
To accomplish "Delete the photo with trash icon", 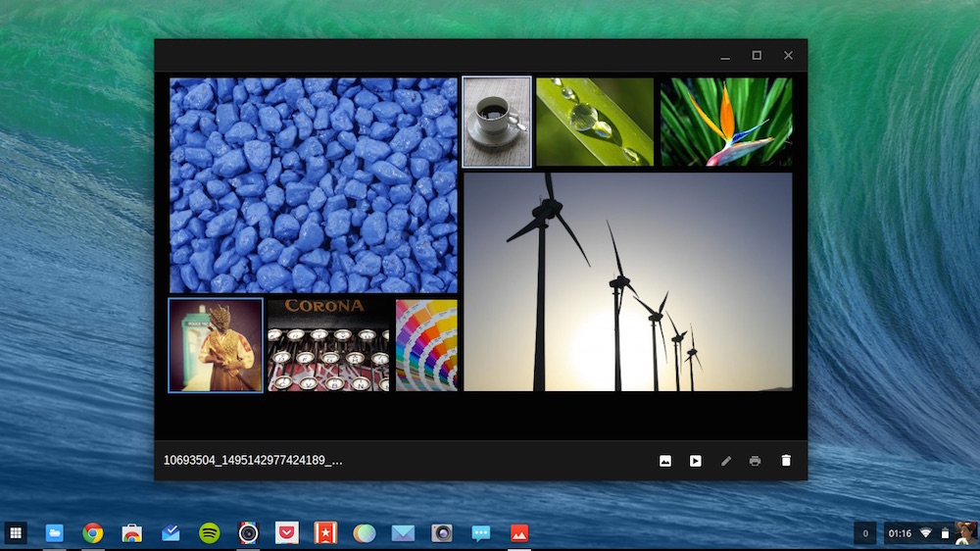I will (x=786, y=461).
